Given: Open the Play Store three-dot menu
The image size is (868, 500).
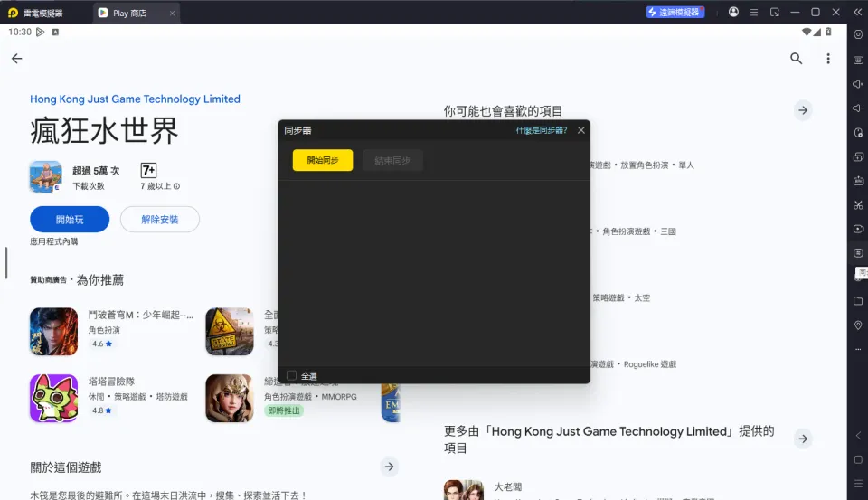Looking at the screenshot, I should [828, 58].
